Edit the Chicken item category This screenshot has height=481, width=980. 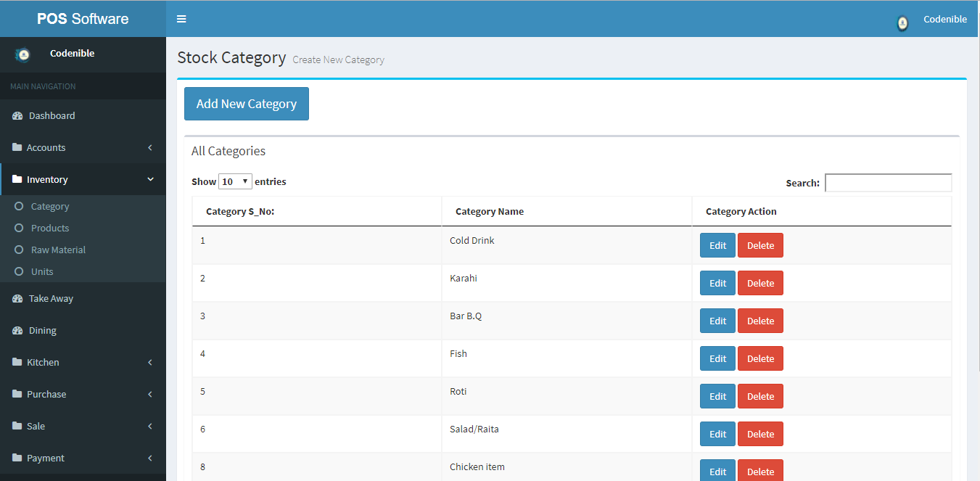point(717,470)
